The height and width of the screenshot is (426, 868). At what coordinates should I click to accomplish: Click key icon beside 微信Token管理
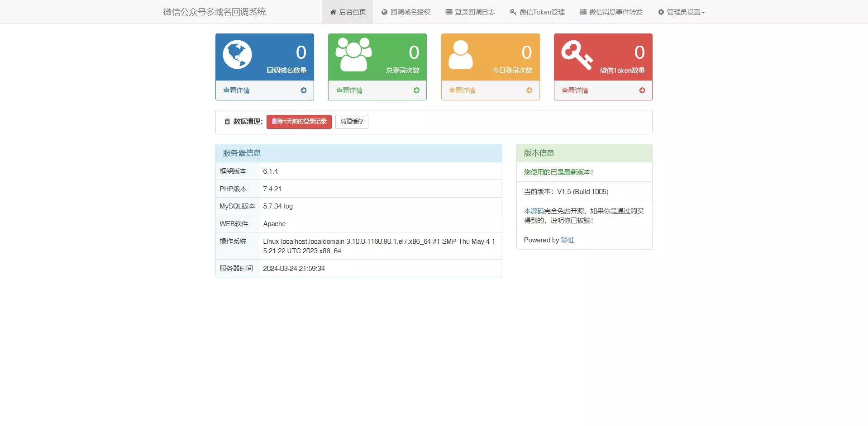pos(513,12)
